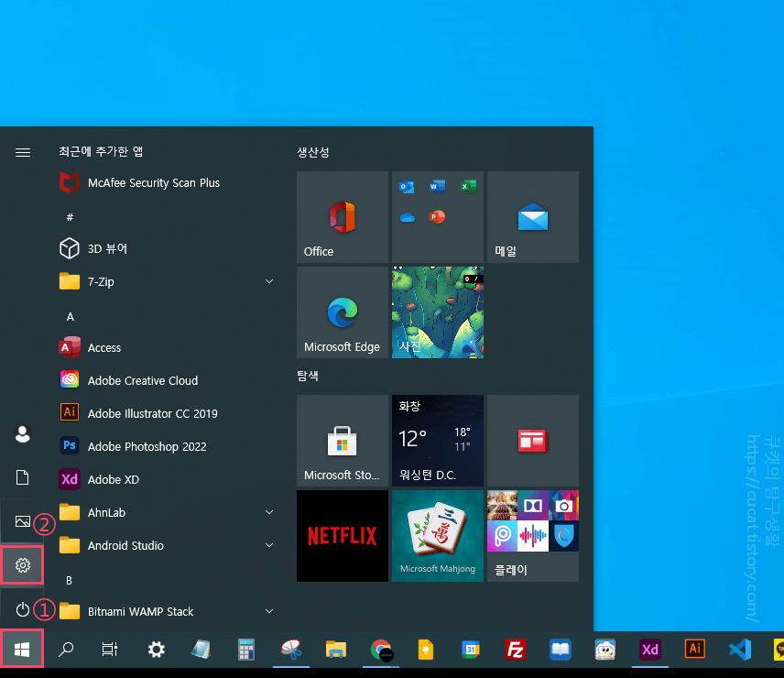Open the 플레이 folder tile

(x=533, y=535)
